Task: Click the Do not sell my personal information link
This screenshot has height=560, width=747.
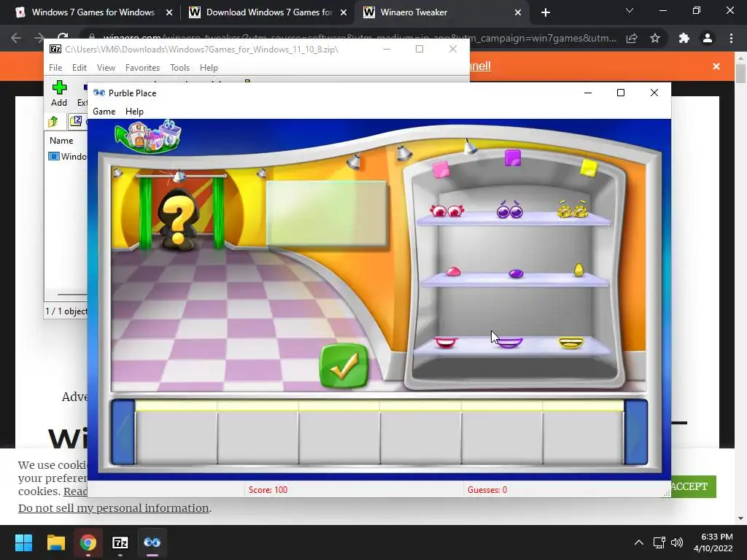Action: [x=113, y=508]
